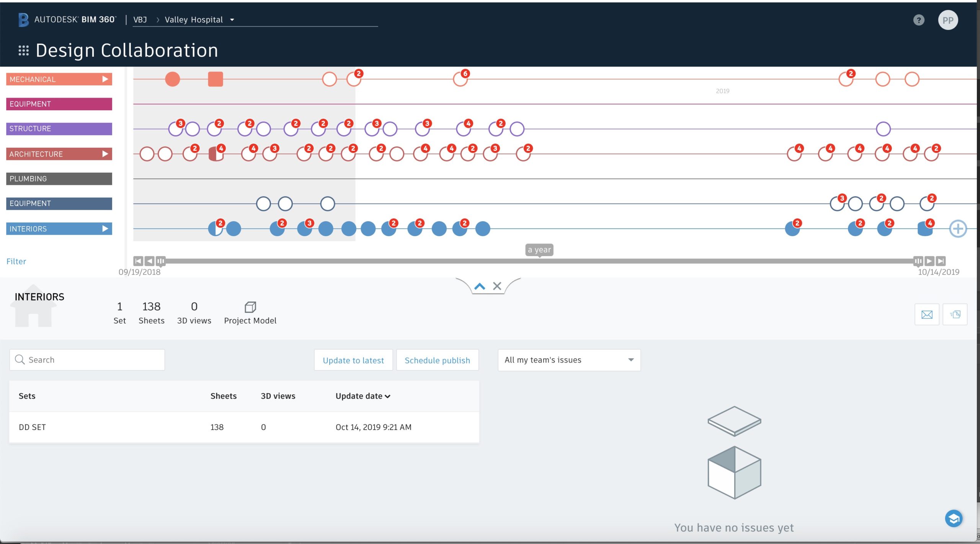Screen dimensions: 980x544
Task: Click the grid/waffle menu icon
Action: 23,50
